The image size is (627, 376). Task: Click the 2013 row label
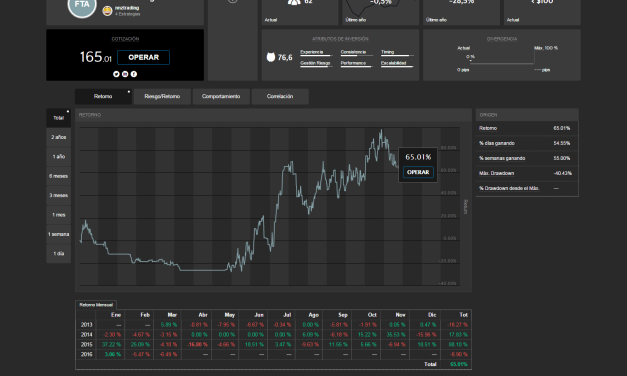click(x=86, y=325)
